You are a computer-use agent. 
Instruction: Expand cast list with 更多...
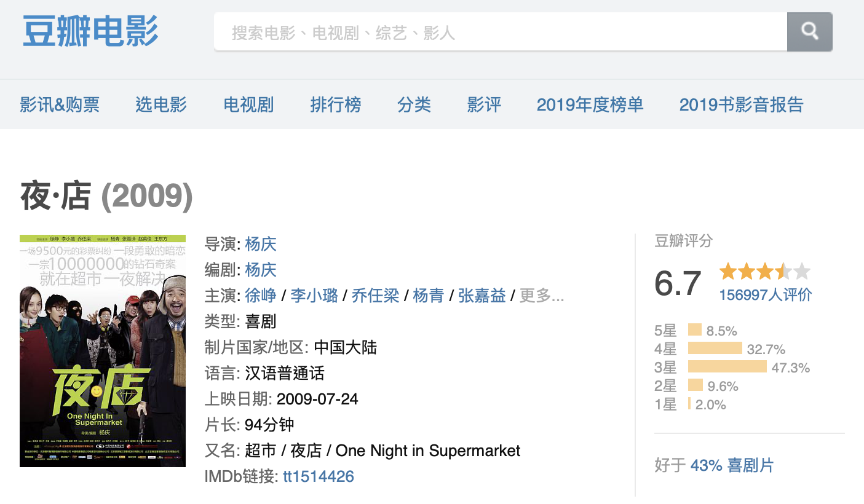click(541, 296)
